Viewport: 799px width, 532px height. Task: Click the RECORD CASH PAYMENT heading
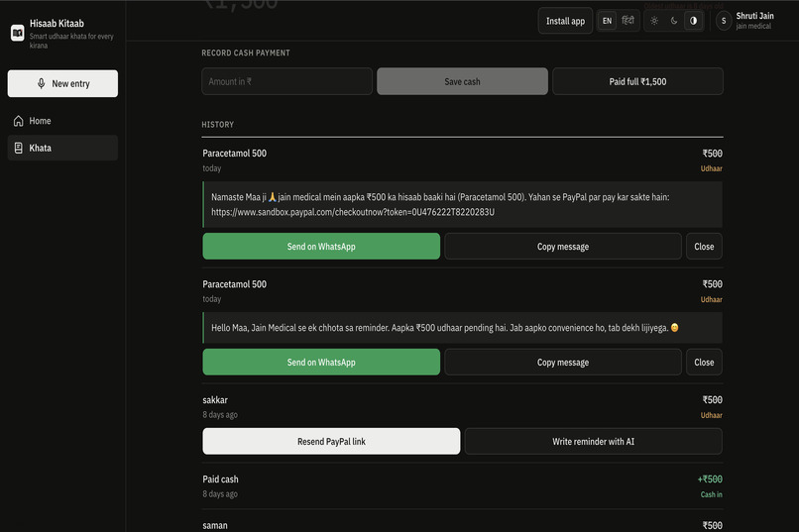(x=246, y=53)
